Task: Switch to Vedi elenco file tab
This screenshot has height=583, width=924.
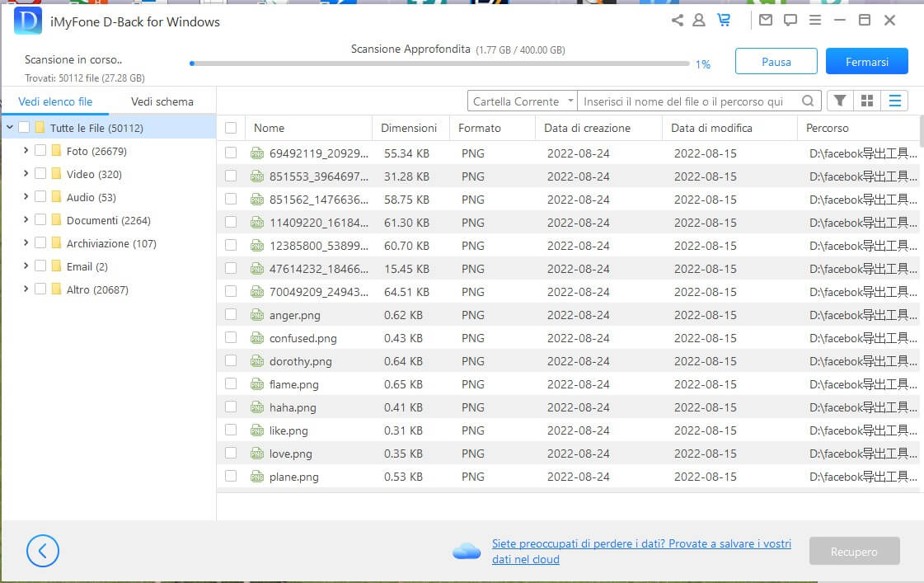Action: pyautogui.click(x=55, y=101)
